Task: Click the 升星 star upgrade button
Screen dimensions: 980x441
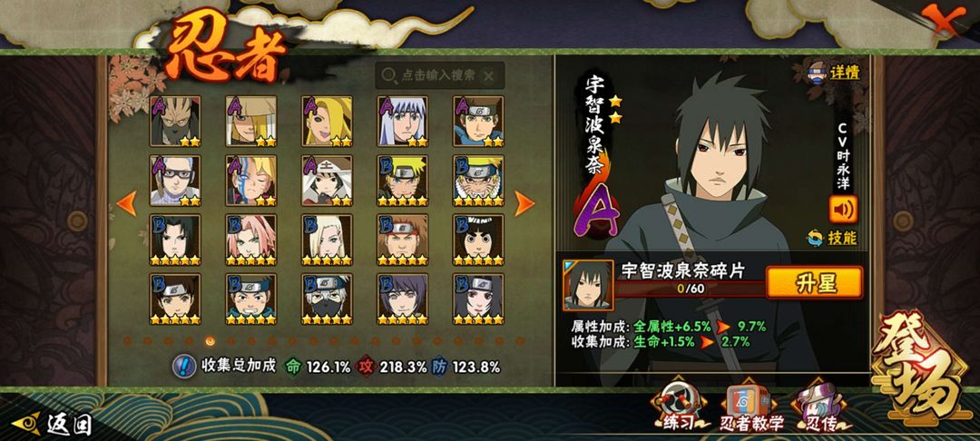Action: [x=814, y=282]
